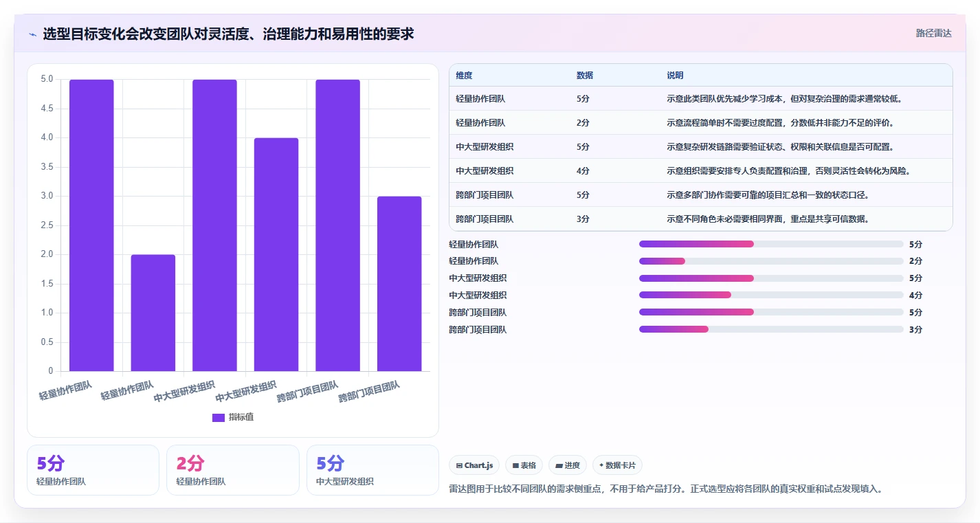
Task: Select the 数据卡片 chip
Action: (617, 465)
